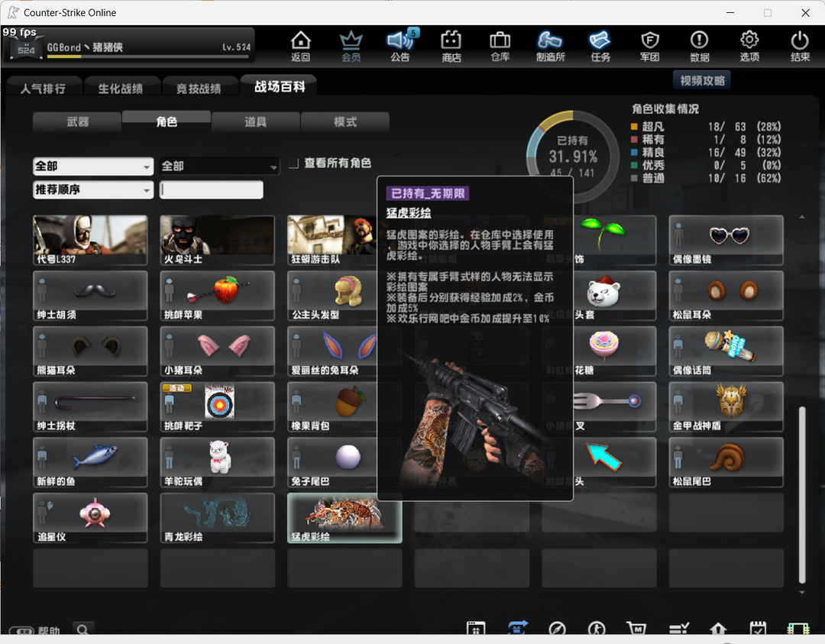Select the 偶像话筒 microphone item

tap(726, 351)
